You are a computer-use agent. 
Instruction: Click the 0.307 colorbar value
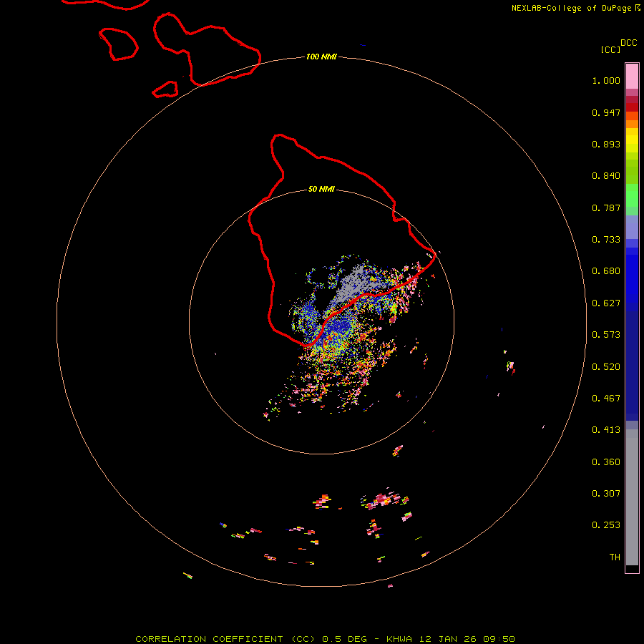[606, 494]
